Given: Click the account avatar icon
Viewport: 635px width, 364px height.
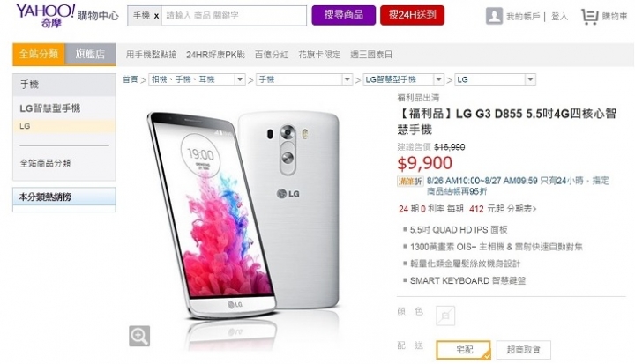Looking at the screenshot, I should (494, 16).
